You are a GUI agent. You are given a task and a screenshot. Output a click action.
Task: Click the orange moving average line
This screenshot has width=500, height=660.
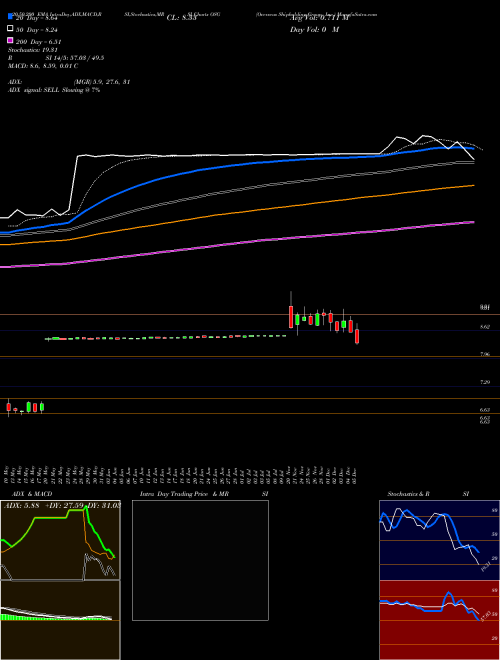tap(236, 213)
